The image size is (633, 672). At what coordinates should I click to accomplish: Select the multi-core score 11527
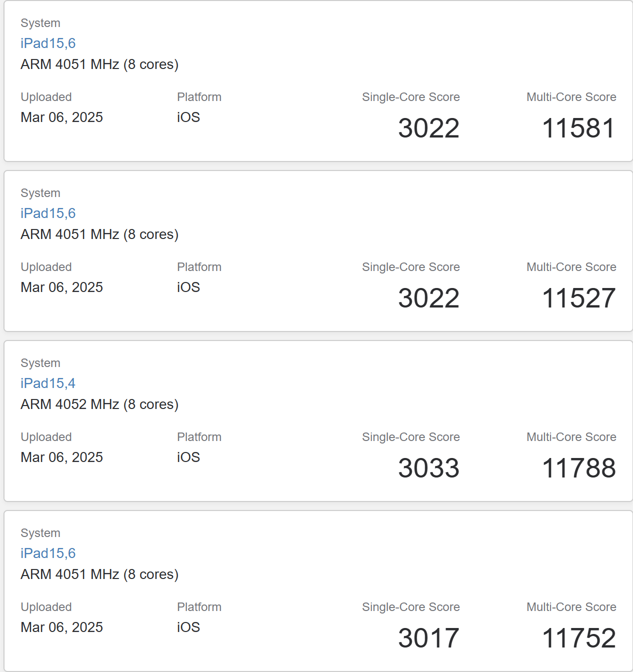[x=578, y=298]
